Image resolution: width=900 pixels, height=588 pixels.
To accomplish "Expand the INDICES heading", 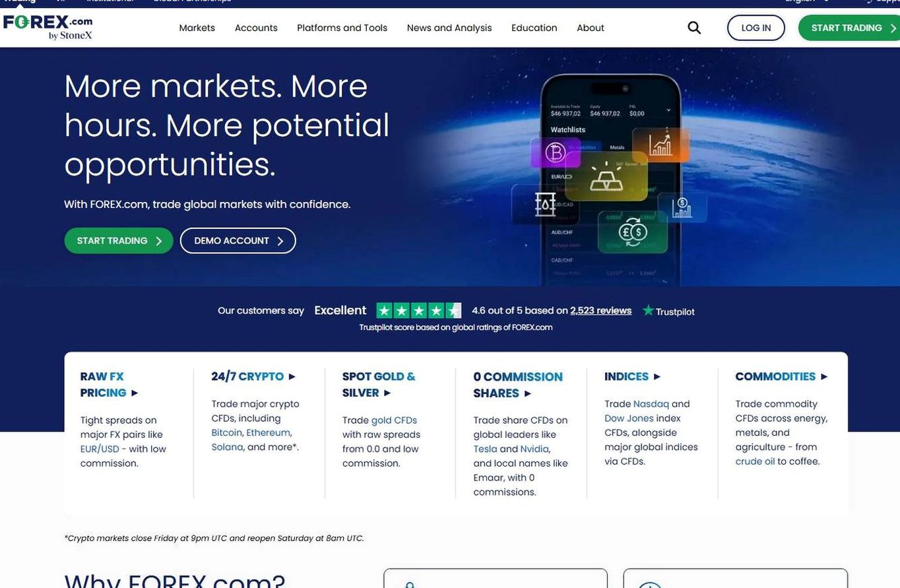I will click(632, 377).
